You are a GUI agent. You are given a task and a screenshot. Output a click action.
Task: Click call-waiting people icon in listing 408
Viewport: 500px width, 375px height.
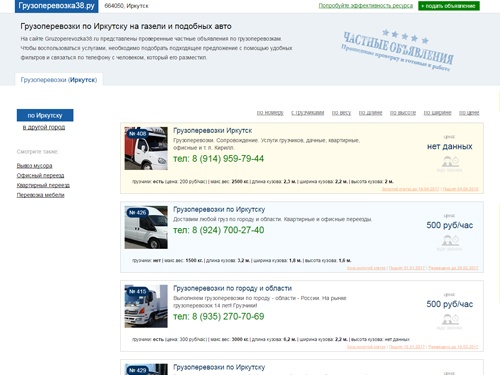(x=450, y=162)
